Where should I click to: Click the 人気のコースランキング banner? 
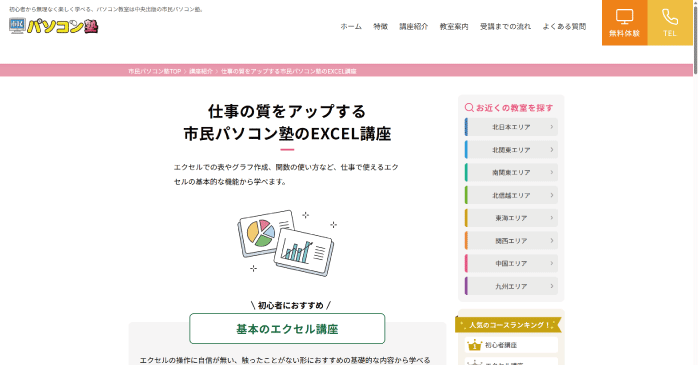pyautogui.click(x=508, y=325)
